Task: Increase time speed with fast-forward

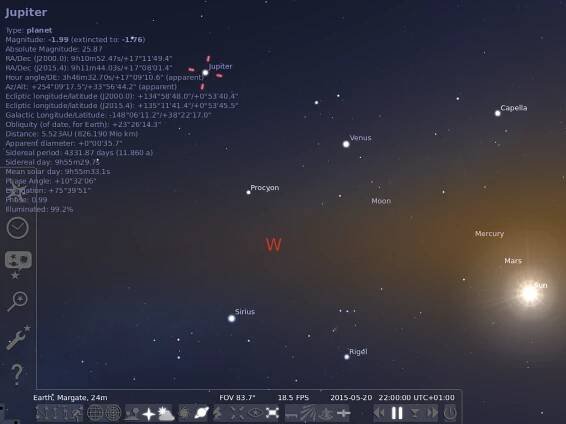Action: pos(432,413)
